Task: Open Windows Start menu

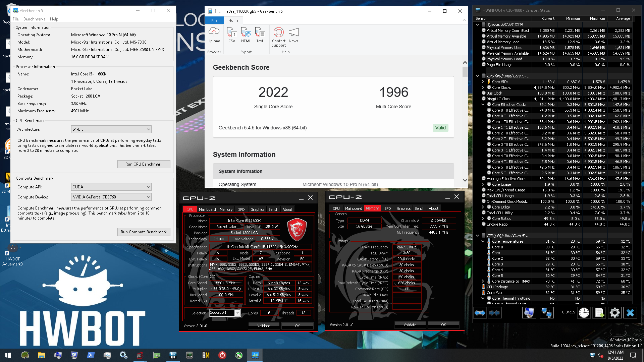Action: (8, 355)
